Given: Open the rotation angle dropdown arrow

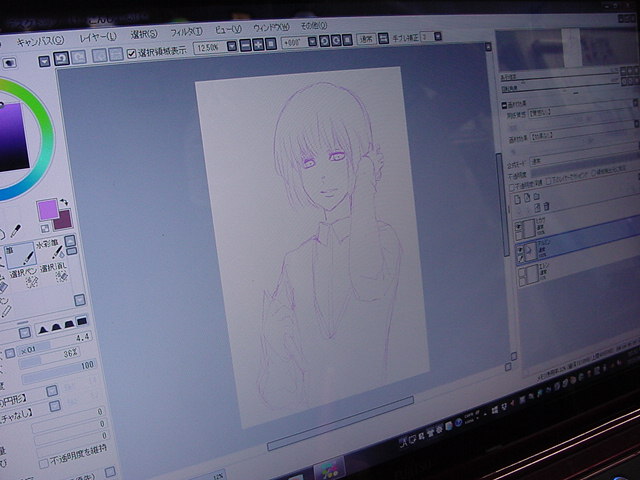Looking at the screenshot, I should 312,41.
